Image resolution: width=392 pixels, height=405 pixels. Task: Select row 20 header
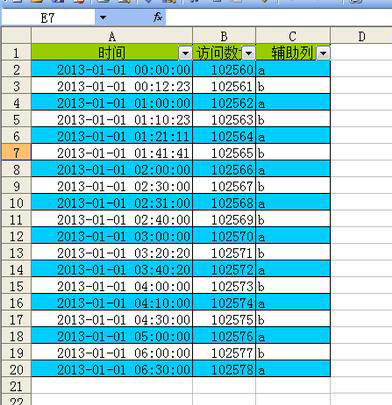click(x=16, y=369)
